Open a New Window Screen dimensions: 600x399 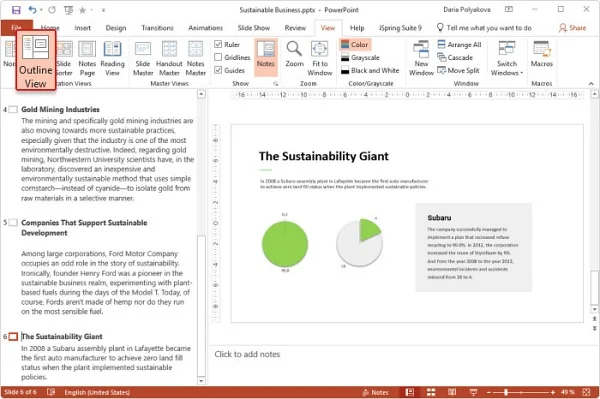click(x=421, y=57)
